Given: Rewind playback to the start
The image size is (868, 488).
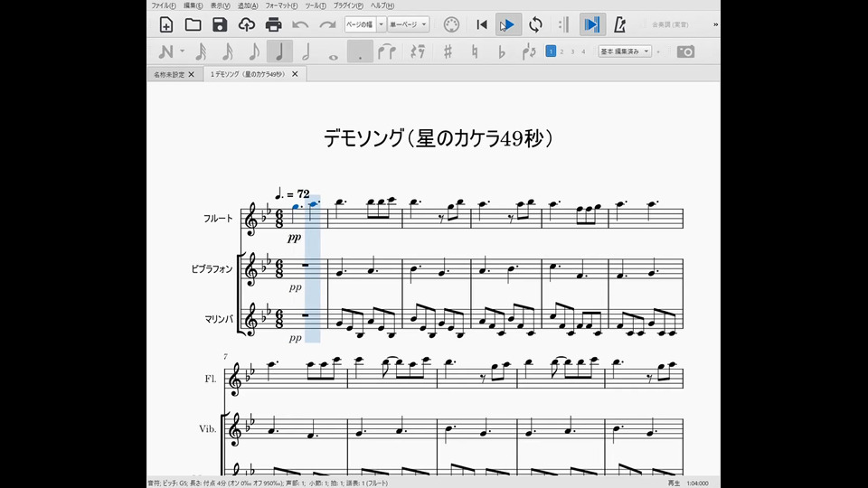Looking at the screenshot, I should coord(482,24).
